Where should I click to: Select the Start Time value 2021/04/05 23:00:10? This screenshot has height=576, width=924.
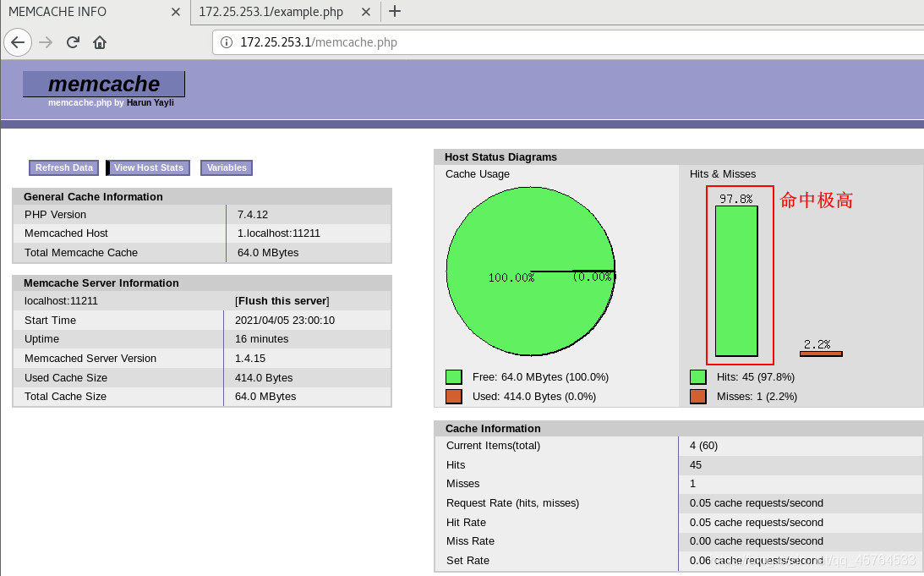coord(285,320)
